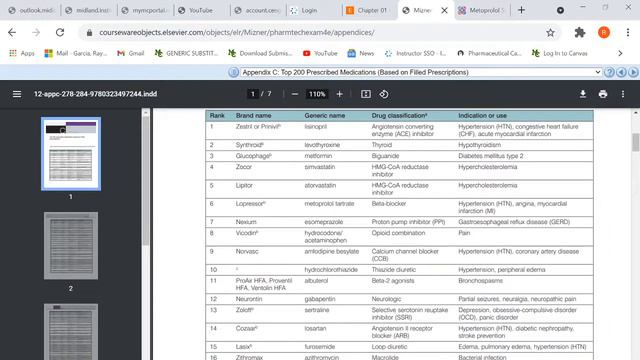Open the News bookmark
This screenshot has width=640, height=360.
point(361,53)
